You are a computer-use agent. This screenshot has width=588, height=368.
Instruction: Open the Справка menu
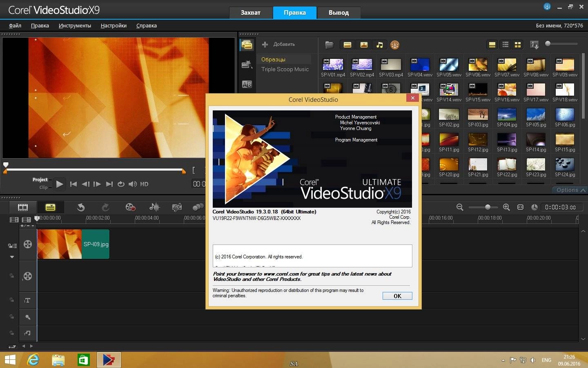[146, 25]
